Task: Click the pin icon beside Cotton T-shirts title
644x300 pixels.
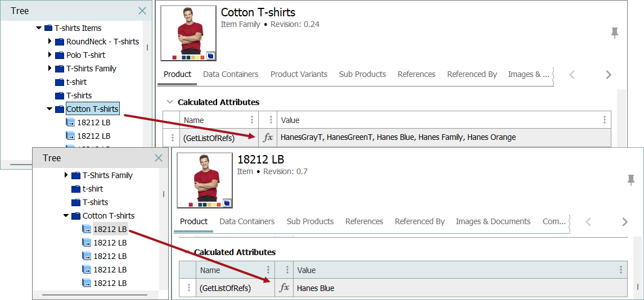Action: (615, 33)
